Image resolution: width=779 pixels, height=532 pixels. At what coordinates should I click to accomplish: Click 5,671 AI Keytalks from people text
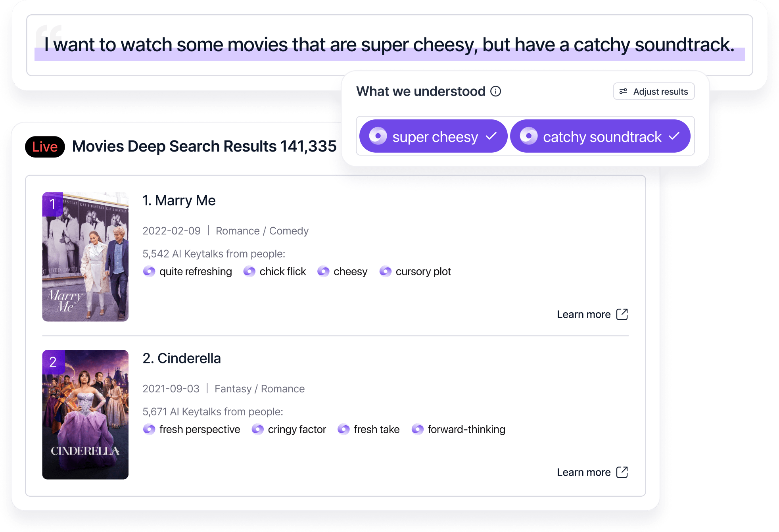(x=213, y=412)
